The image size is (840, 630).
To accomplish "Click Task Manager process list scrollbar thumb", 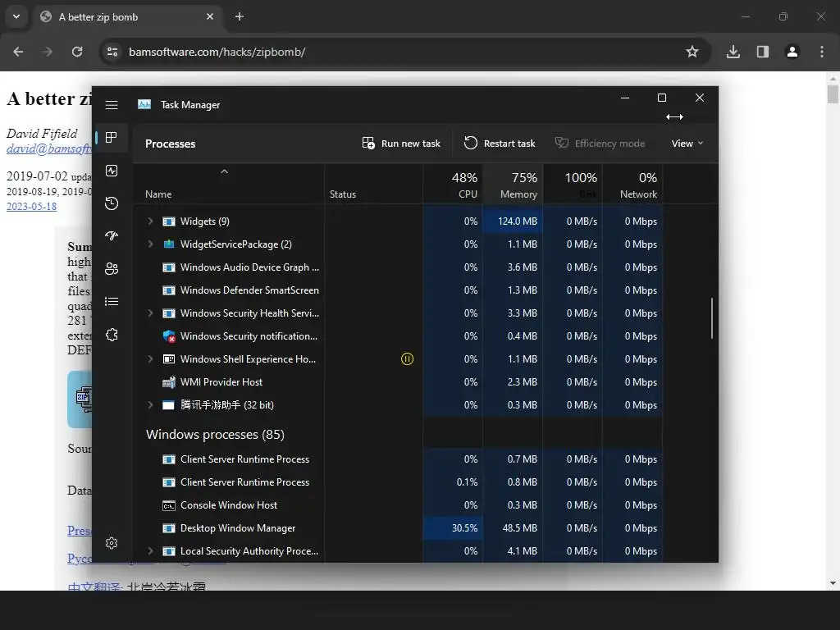I will tap(712, 318).
